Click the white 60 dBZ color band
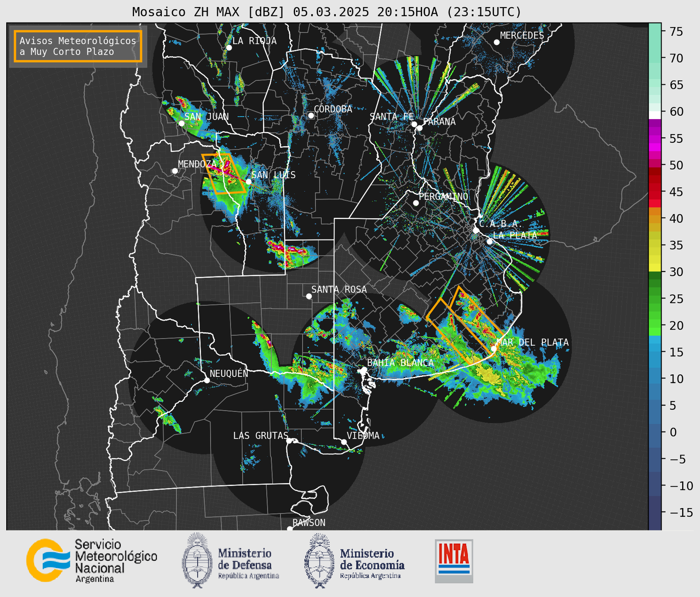 coord(655,115)
